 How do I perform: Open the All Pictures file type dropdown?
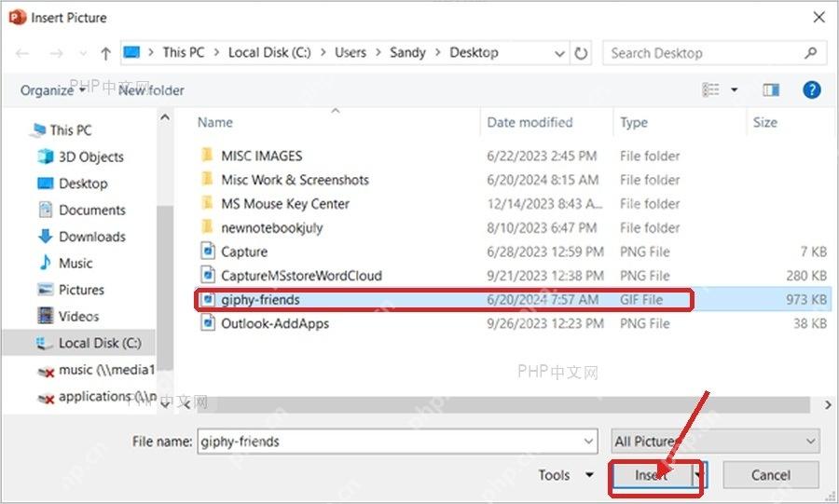(715, 442)
